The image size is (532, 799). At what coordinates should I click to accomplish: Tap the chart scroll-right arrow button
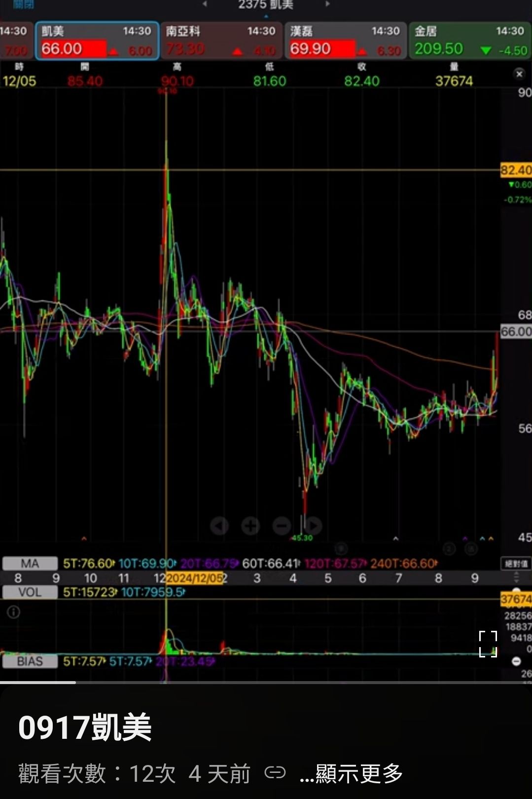pos(313,526)
